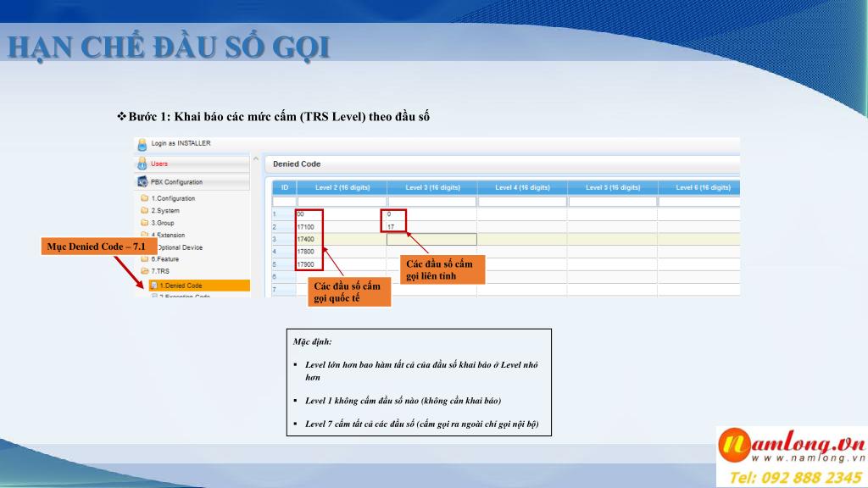Click the Login as INSTALLER user icon

pyautogui.click(x=142, y=145)
